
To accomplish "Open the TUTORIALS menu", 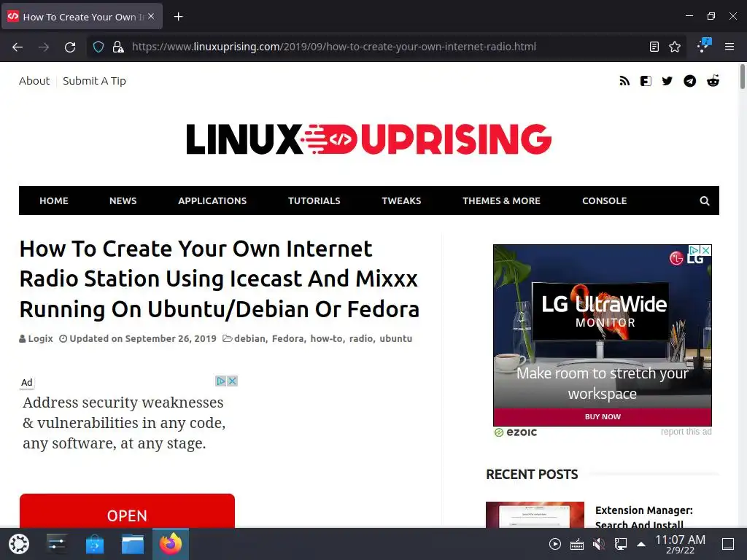I will coord(314,201).
